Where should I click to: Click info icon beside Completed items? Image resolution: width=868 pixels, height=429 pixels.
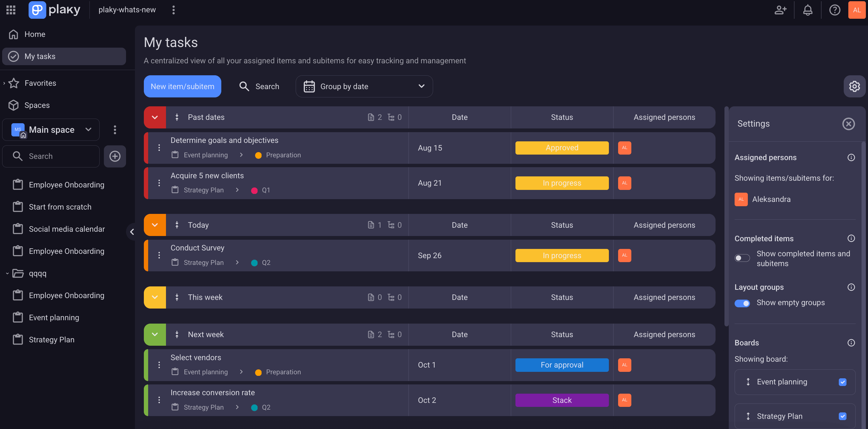click(851, 238)
